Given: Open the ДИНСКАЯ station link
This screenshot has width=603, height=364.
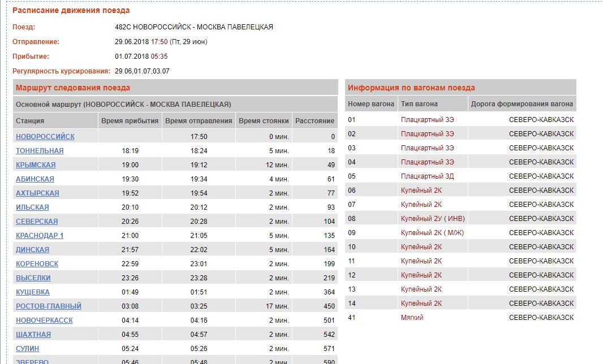Looking at the screenshot, I should [x=32, y=250].
